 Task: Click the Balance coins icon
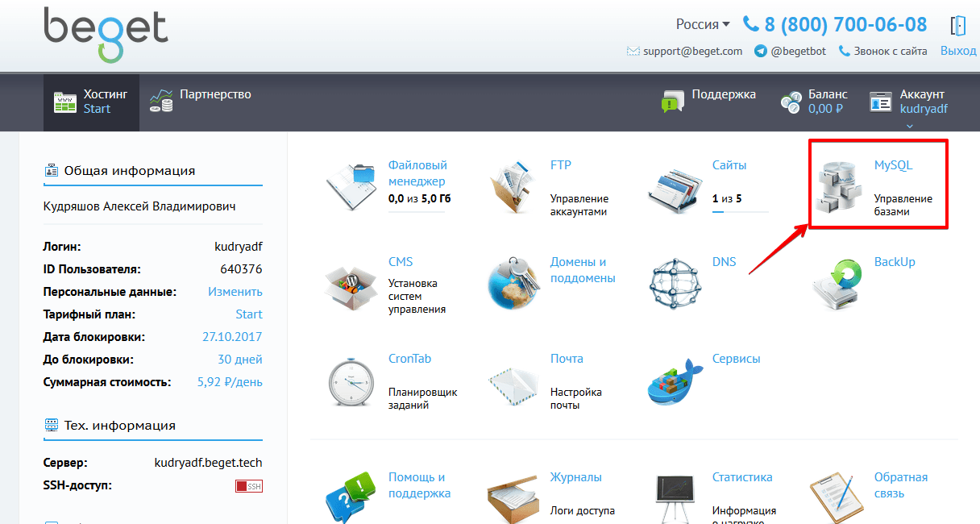(791, 102)
